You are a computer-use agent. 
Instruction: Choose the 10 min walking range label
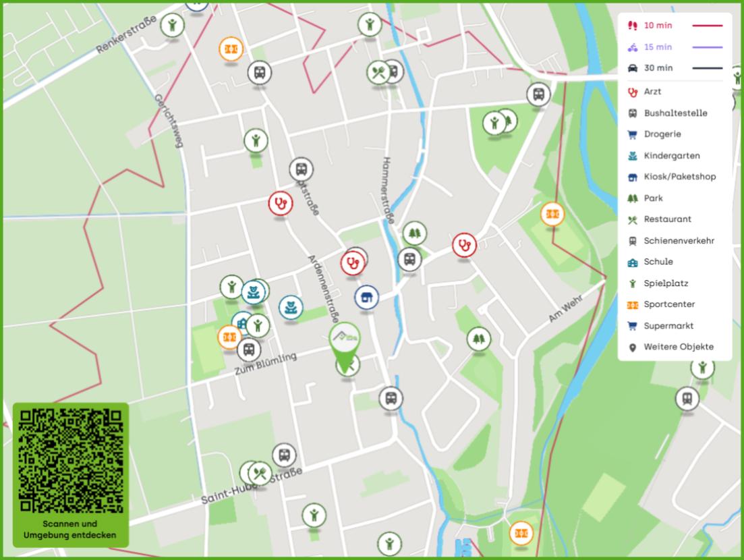pyautogui.click(x=658, y=26)
